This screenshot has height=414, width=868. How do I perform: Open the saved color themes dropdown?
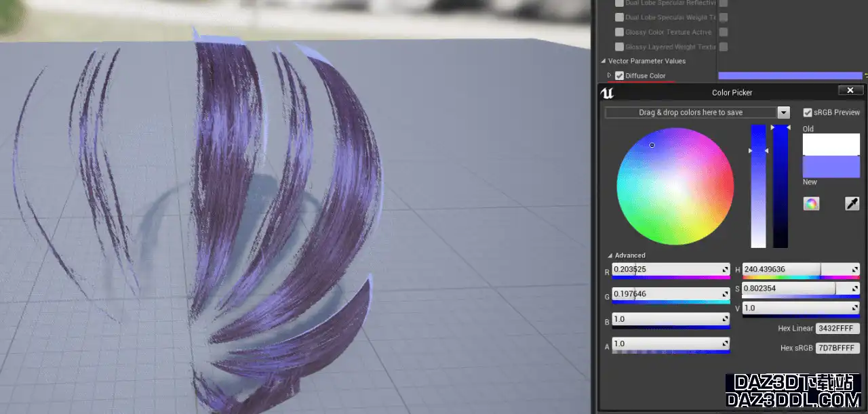[x=783, y=112]
